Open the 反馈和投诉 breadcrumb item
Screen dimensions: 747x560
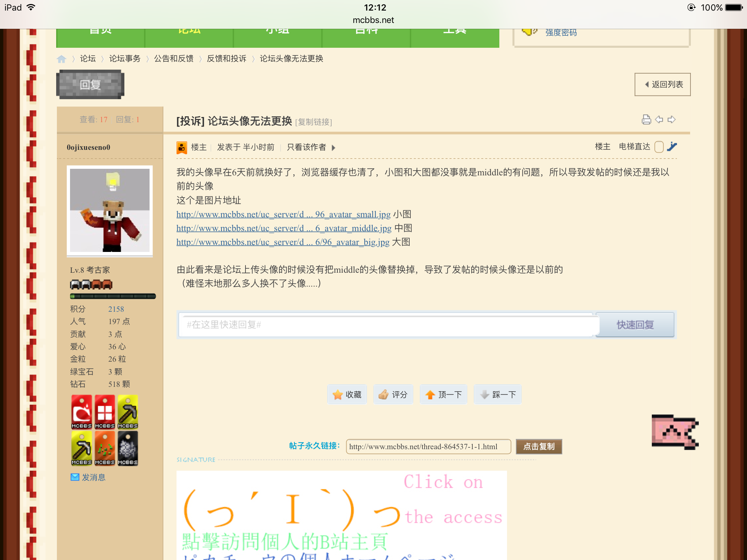coord(226,59)
